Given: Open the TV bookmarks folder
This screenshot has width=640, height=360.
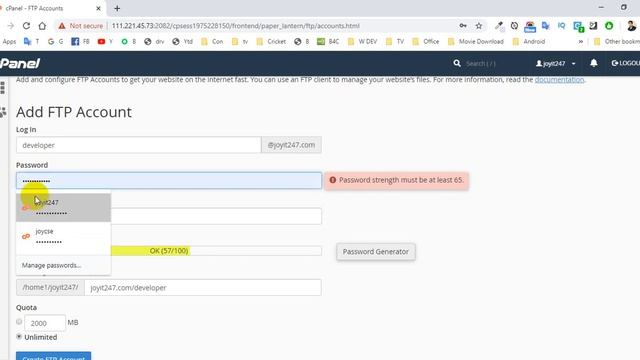Looking at the screenshot, I should 395,41.
